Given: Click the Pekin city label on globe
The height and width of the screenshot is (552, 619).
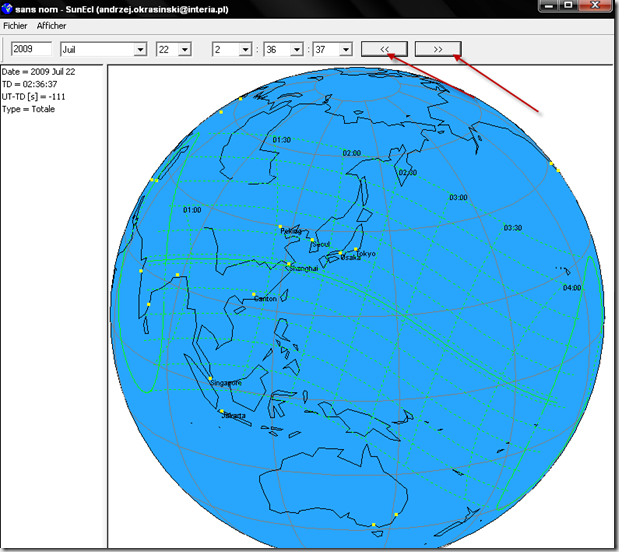Looking at the screenshot, I should tap(291, 231).
